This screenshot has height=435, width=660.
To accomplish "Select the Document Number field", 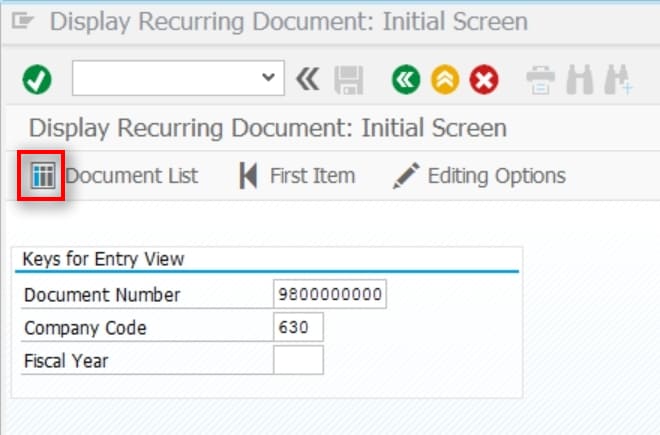I will [x=329, y=295].
